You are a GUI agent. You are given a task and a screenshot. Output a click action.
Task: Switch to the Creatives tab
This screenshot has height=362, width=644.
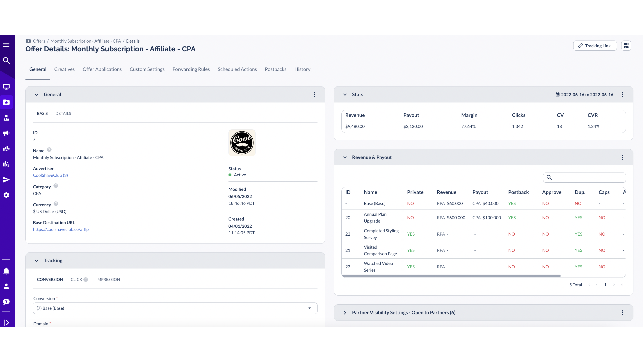(64, 69)
